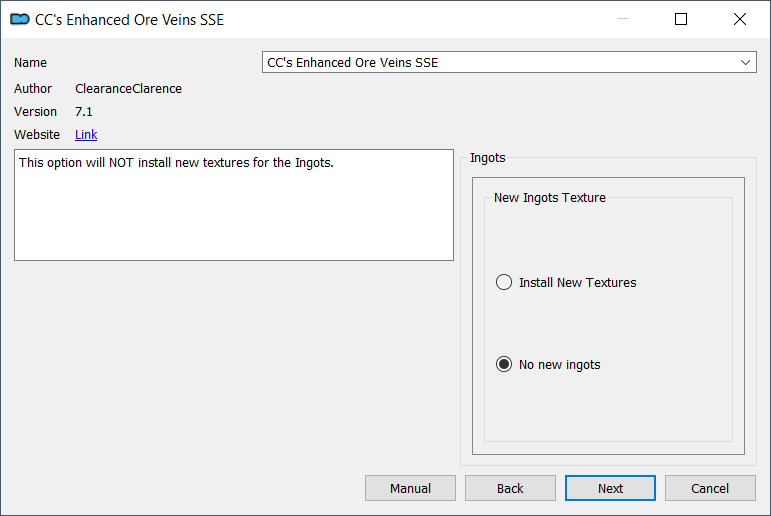Screen dimensions: 771x516
Task: Click inside the Name text field
Action: (x=499, y=62)
